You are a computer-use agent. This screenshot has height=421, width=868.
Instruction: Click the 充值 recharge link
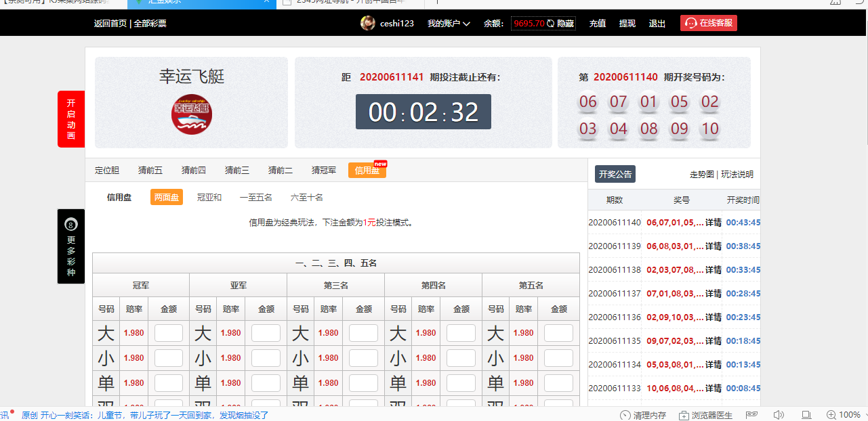(598, 24)
